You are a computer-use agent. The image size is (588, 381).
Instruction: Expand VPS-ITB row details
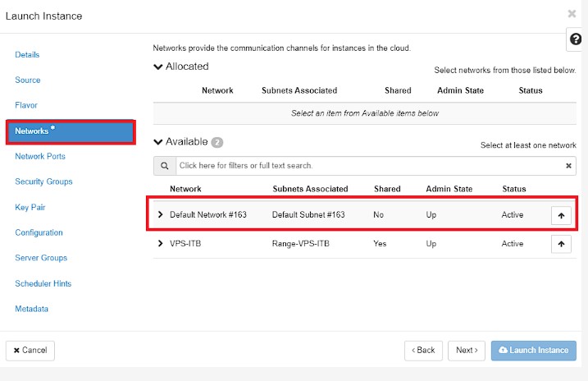click(x=161, y=243)
